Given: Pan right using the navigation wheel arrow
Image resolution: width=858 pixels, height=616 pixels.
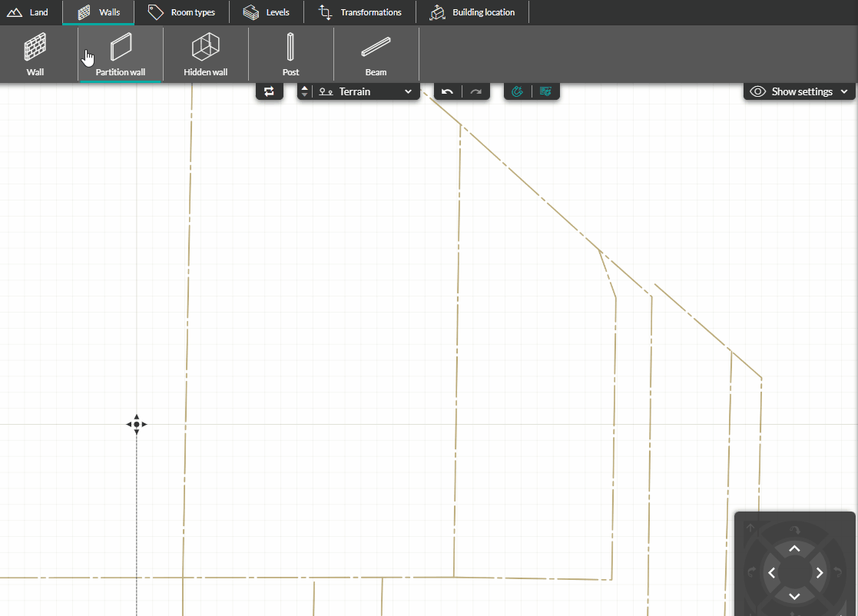Looking at the screenshot, I should tap(819, 572).
